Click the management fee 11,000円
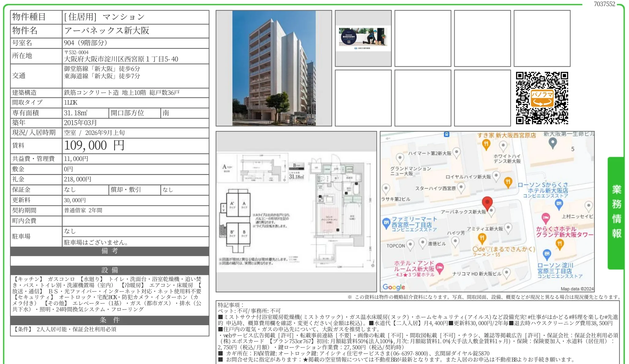629x364 pixels. [x=76, y=159]
